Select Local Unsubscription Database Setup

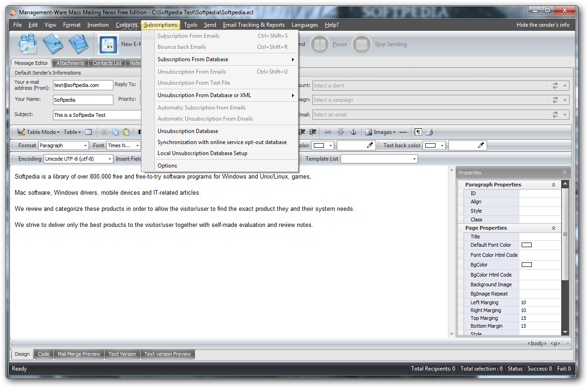(x=220, y=153)
